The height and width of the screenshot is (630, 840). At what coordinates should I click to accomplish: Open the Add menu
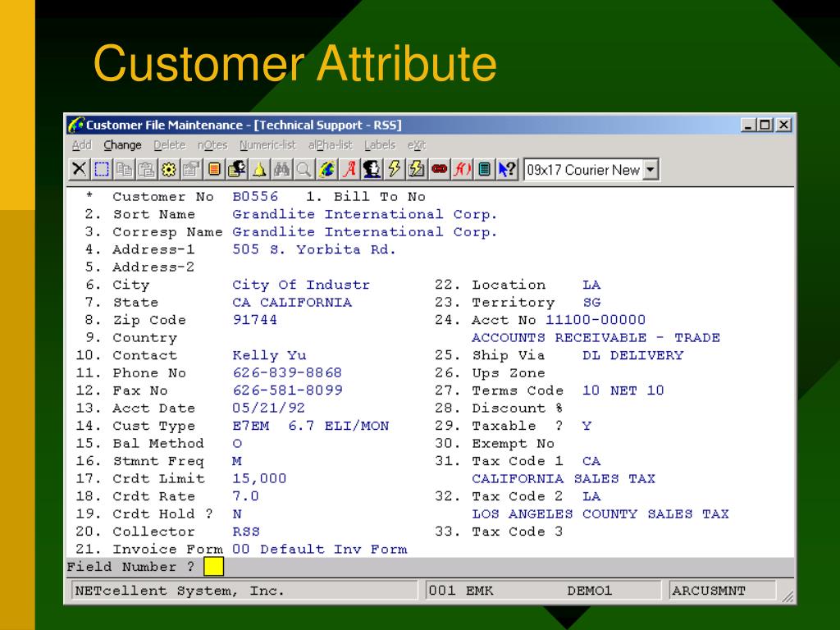point(82,145)
